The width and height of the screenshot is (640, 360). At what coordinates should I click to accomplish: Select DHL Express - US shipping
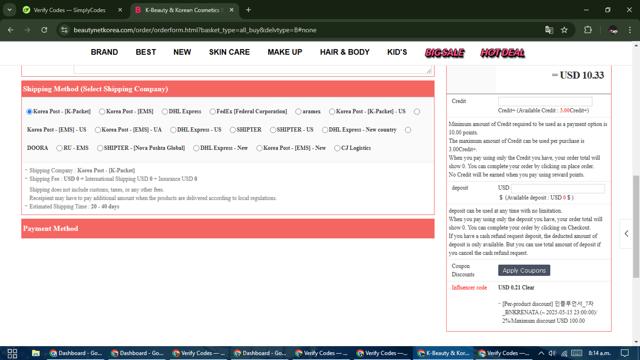tap(173, 130)
